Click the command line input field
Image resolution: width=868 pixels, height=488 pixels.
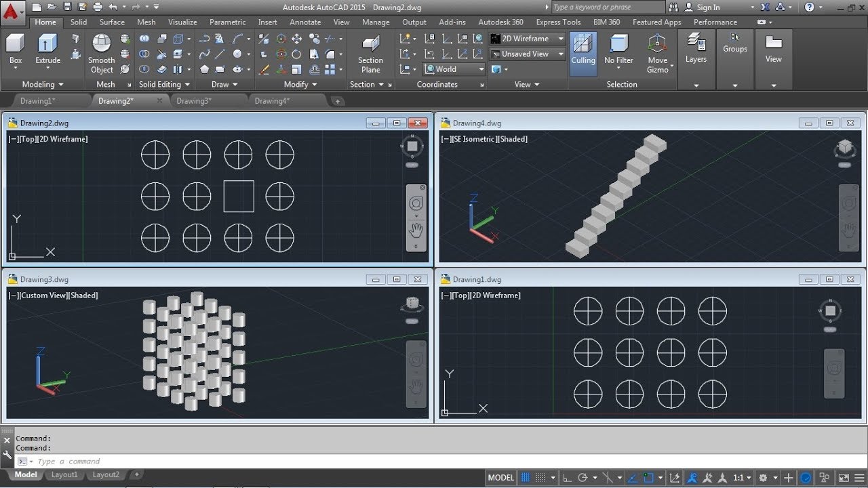271,462
